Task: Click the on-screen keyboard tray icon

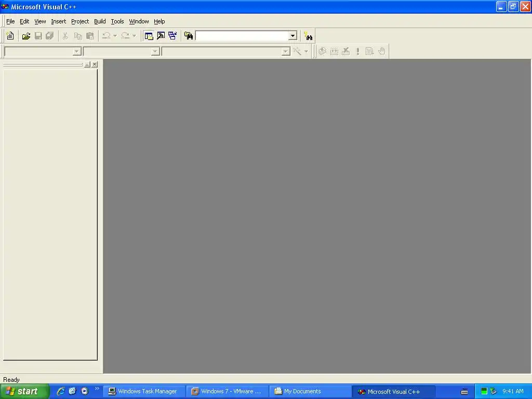Action: [x=464, y=392]
